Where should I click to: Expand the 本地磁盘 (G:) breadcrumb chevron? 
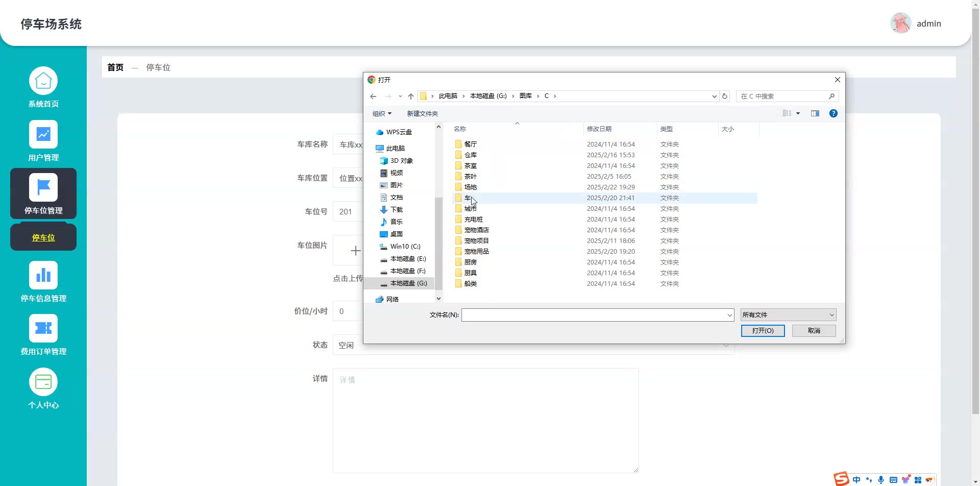(x=513, y=96)
